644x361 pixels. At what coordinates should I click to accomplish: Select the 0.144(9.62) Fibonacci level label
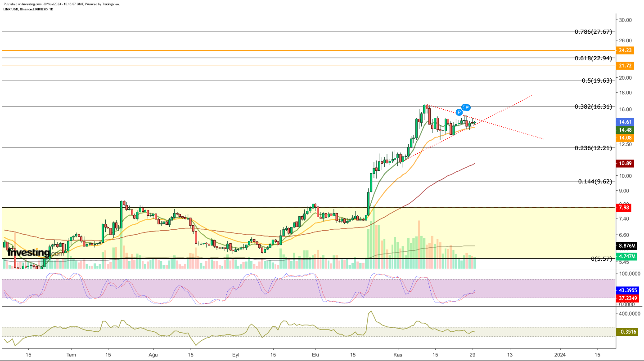595,182
